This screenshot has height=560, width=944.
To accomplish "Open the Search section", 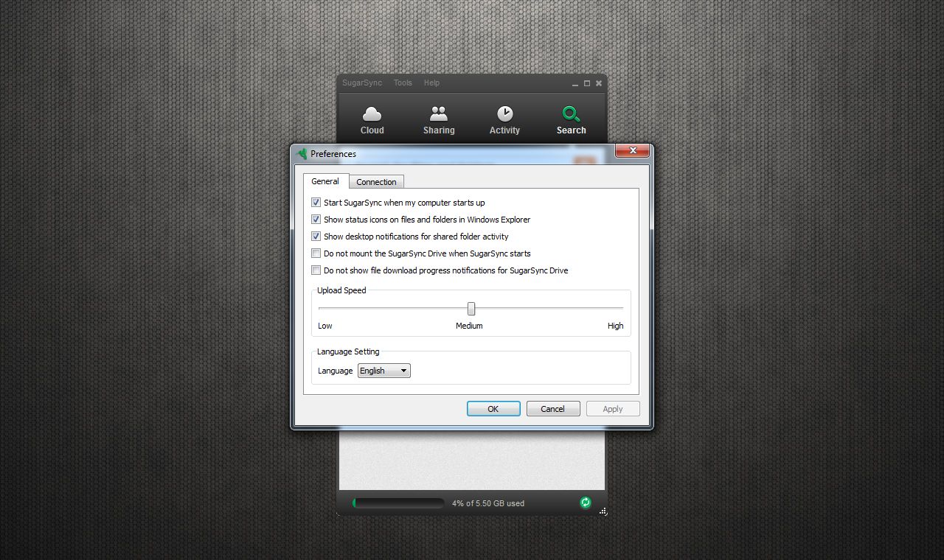I will 571,121.
